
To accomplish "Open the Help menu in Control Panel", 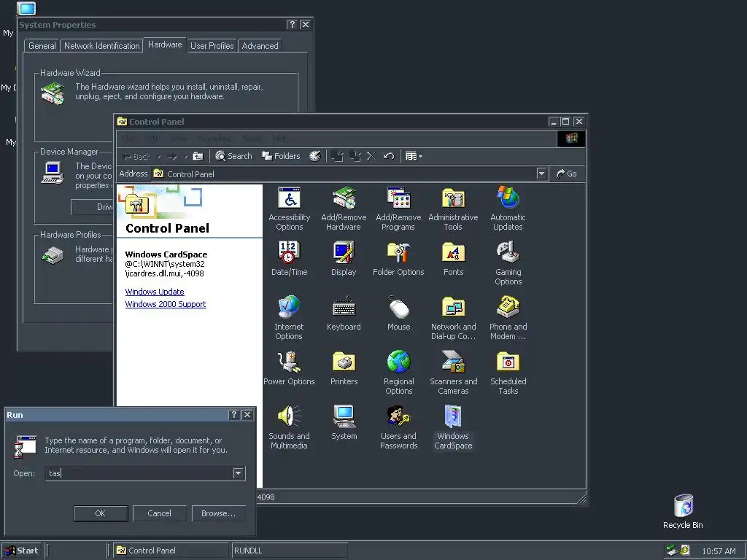I will 279,139.
